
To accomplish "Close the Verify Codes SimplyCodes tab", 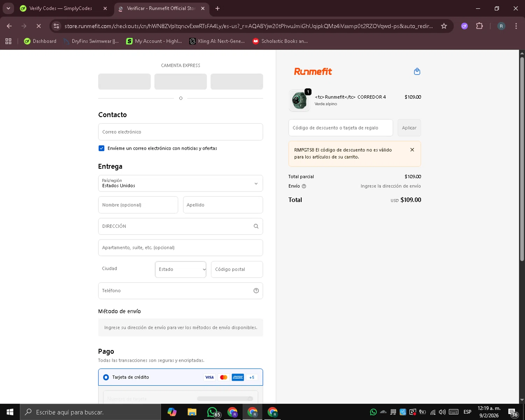I will [105, 8].
